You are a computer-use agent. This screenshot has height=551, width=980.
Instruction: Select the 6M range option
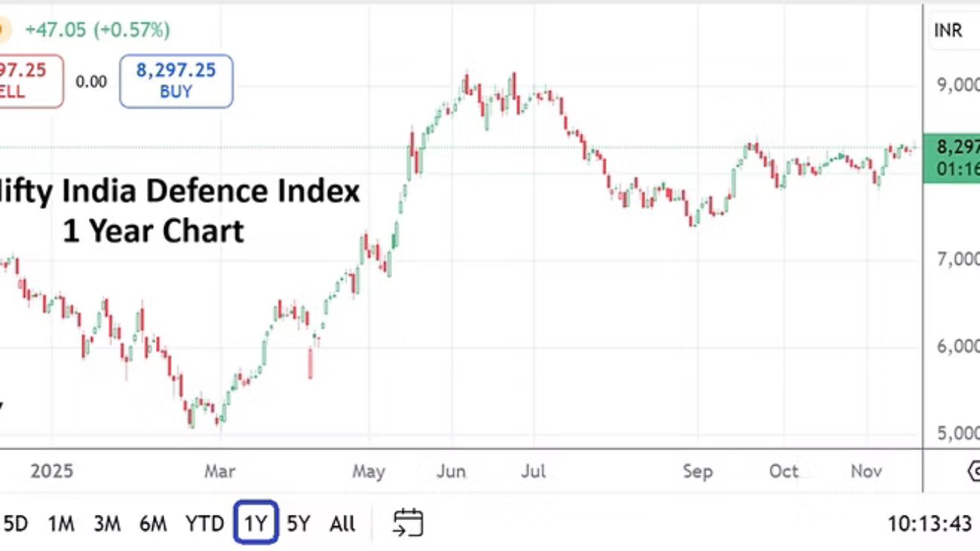click(x=153, y=523)
